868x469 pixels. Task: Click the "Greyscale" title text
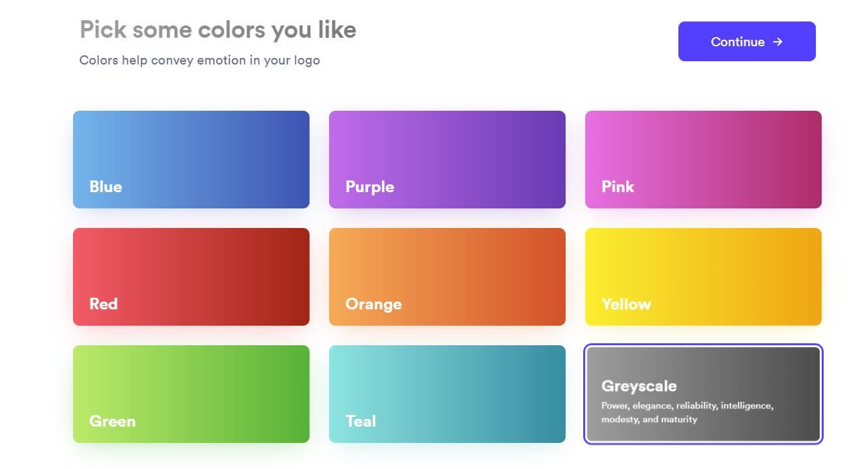pos(639,386)
